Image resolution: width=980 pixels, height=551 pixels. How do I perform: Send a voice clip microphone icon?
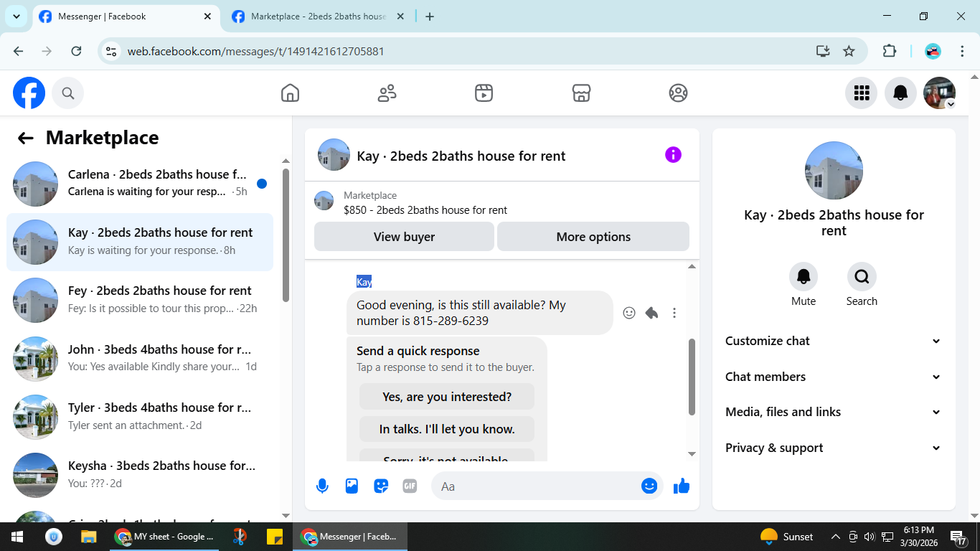pos(322,486)
